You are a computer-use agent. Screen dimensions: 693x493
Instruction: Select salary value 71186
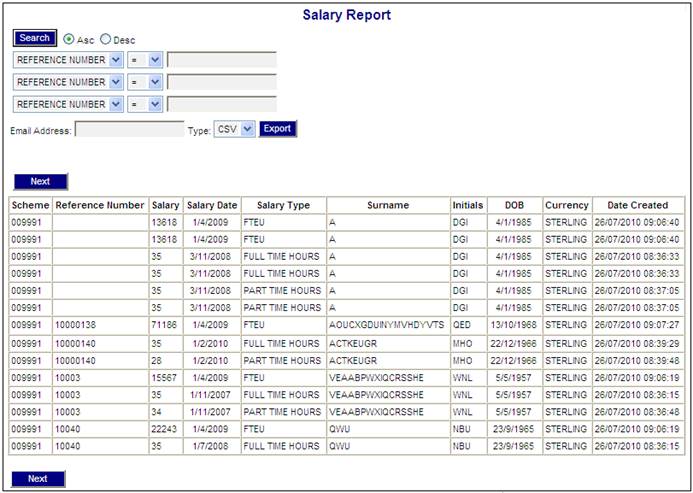tap(166, 325)
